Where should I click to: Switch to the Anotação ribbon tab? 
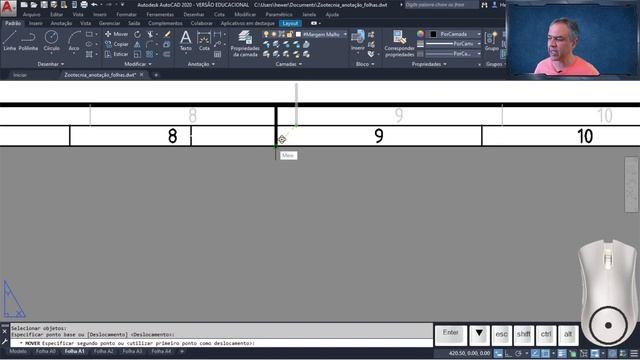click(61, 23)
